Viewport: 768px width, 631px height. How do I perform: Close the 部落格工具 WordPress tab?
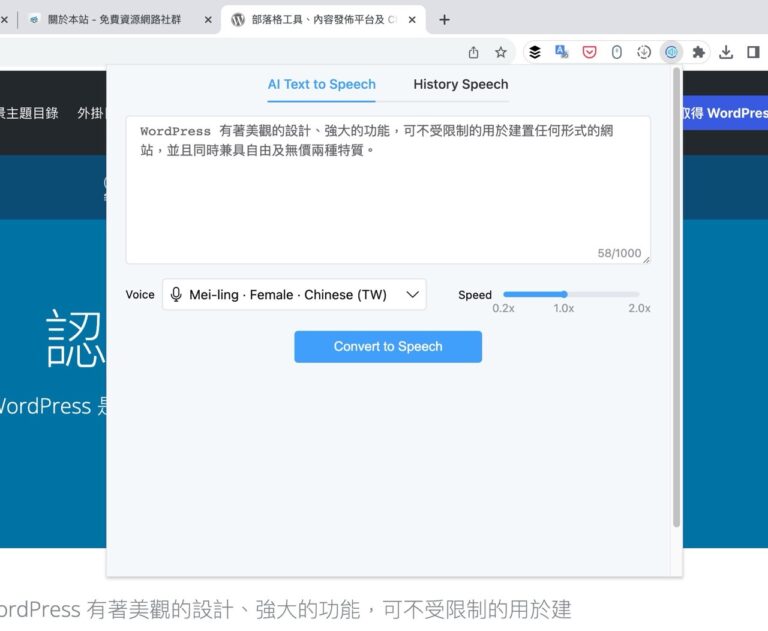(412, 20)
